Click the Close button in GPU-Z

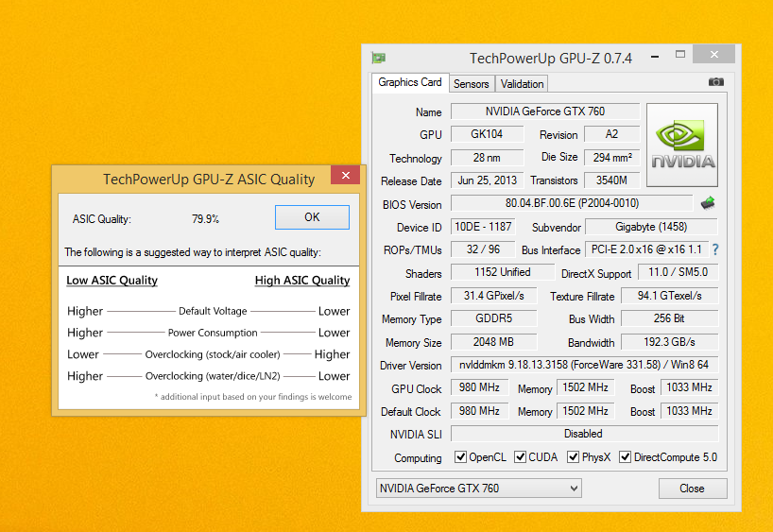pyautogui.click(x=693, y=489)
